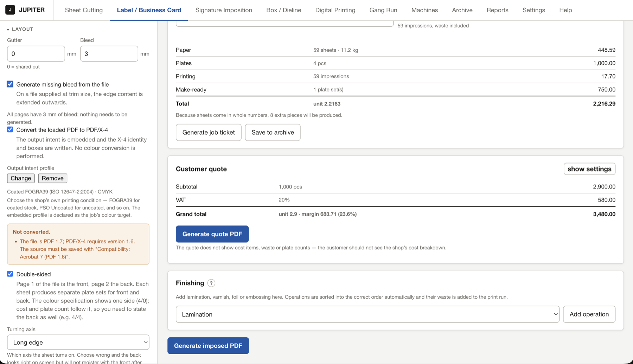Switch to the Gang Run tab

(383, 10)
